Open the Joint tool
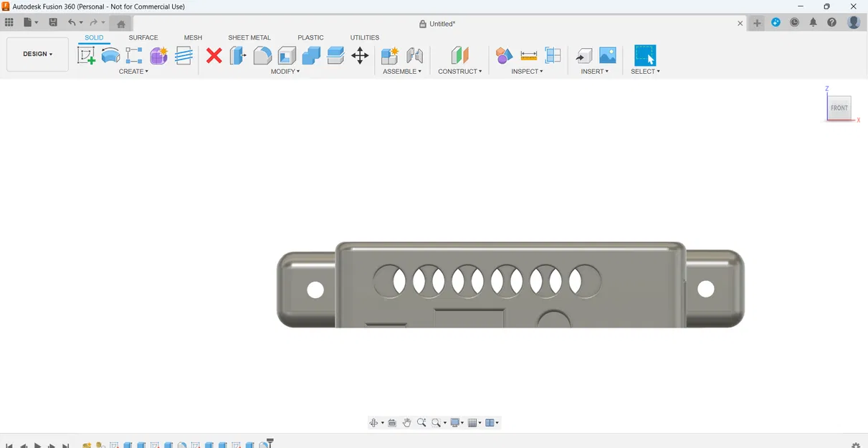This screenshot has height=448, width=868. pyautogui.click(x=414, y=55)
